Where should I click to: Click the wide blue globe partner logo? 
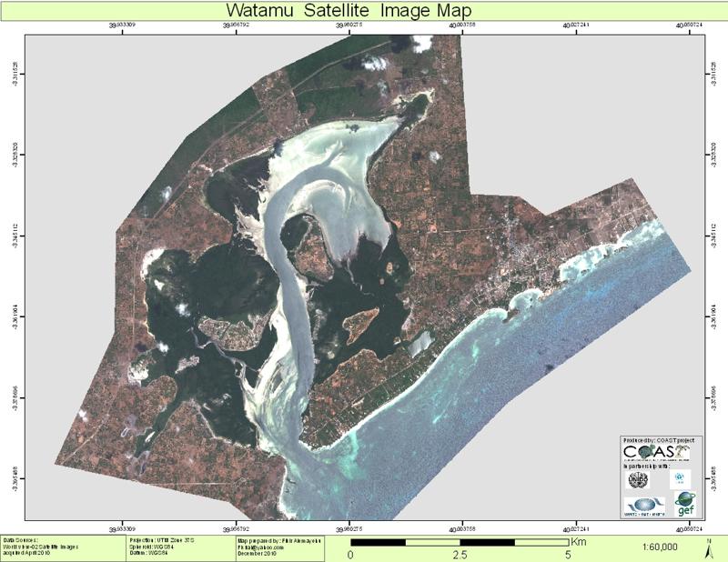tap(644, 505)
